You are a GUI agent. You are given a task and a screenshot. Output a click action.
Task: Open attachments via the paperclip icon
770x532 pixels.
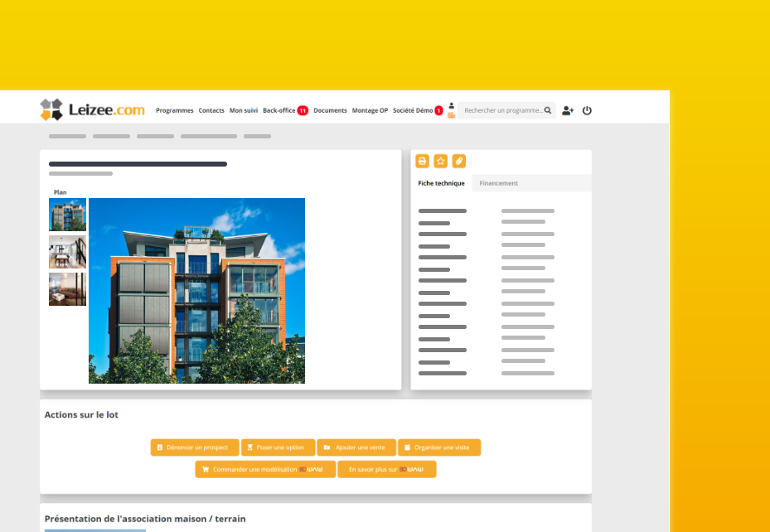[x=458, y=161]
